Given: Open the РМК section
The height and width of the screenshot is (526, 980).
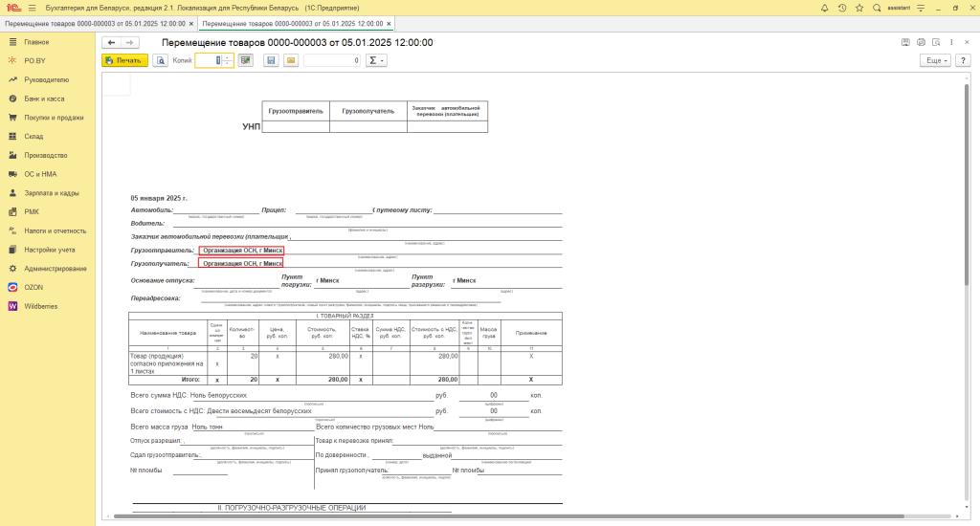Looking at the screenshot, I should [x=32, y=211].
